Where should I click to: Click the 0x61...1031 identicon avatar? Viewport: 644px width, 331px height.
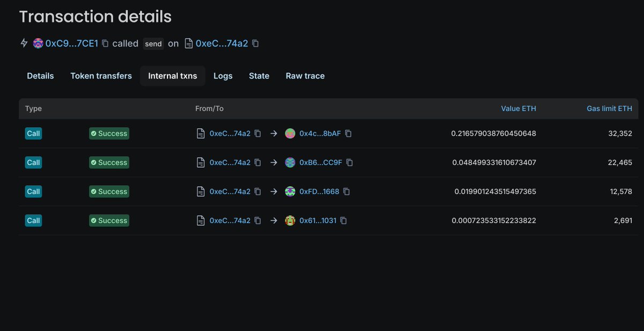pos(290,220)
